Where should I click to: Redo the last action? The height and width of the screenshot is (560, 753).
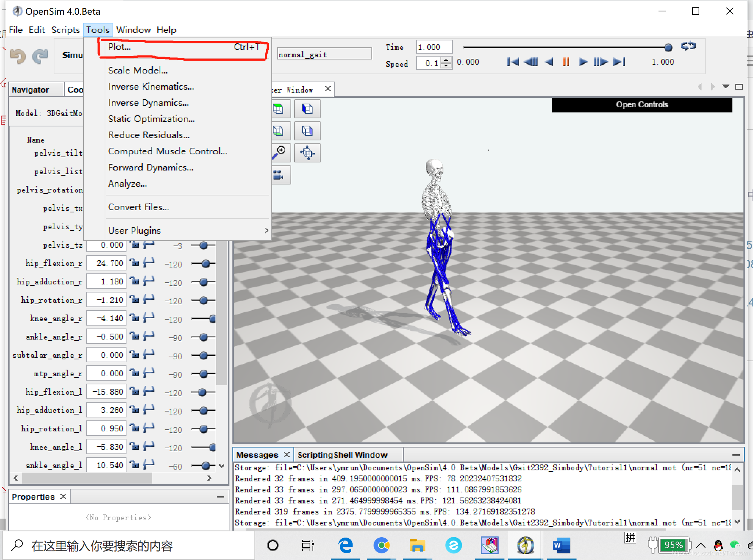click(x=40, y=56)
